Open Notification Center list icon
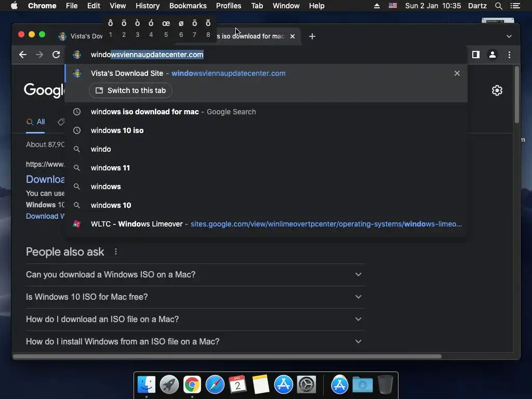532x399 pixels. pos(515,6)
